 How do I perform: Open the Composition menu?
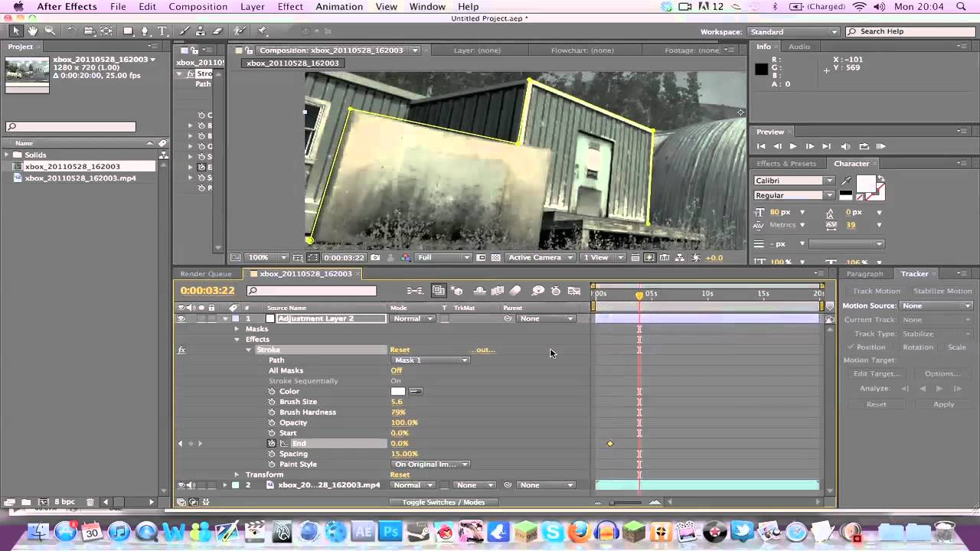click(x=198, y=7)
